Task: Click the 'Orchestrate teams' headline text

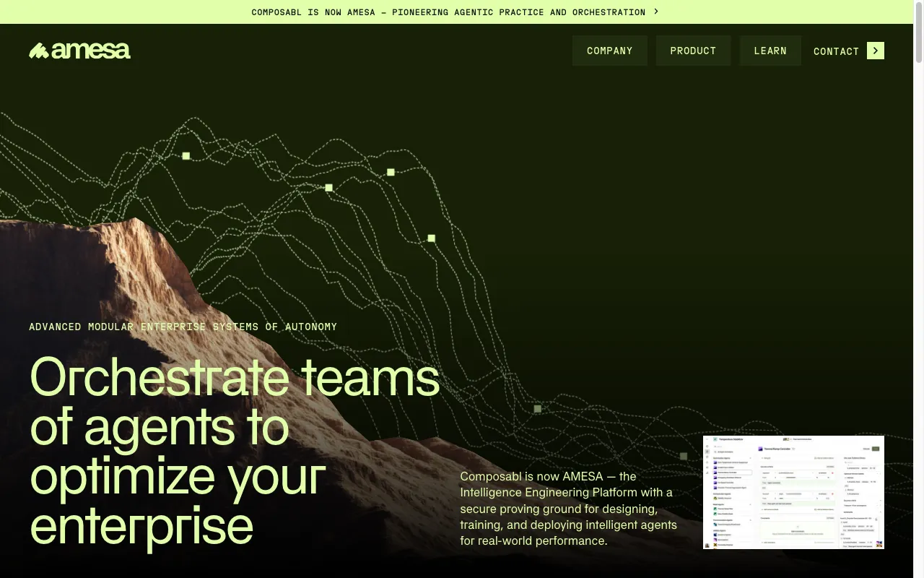Action: [235, 377]
